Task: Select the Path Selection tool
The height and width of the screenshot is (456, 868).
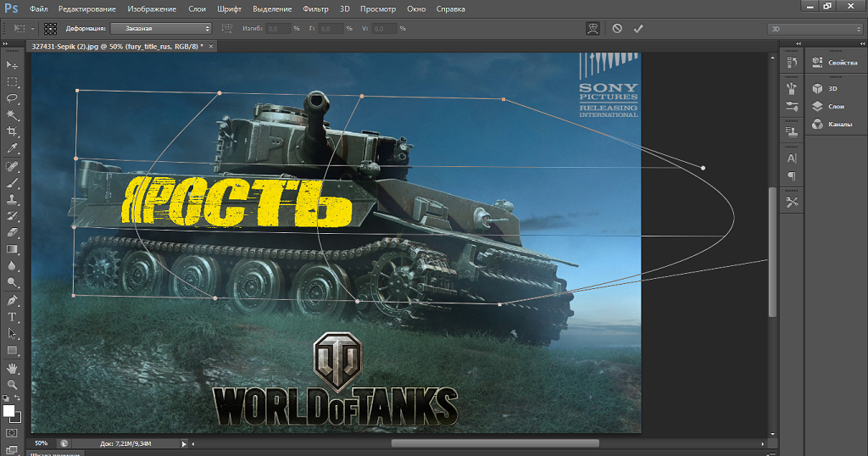Action: [x=12, y=334]
